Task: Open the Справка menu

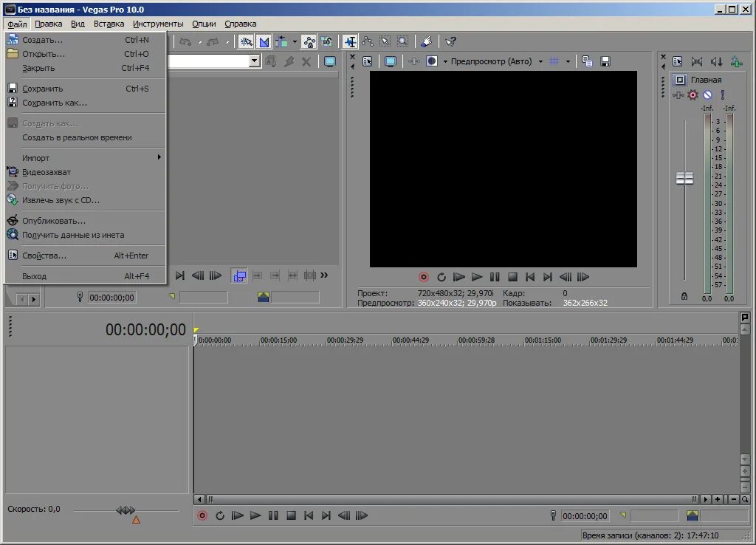Action: [240, 24]
